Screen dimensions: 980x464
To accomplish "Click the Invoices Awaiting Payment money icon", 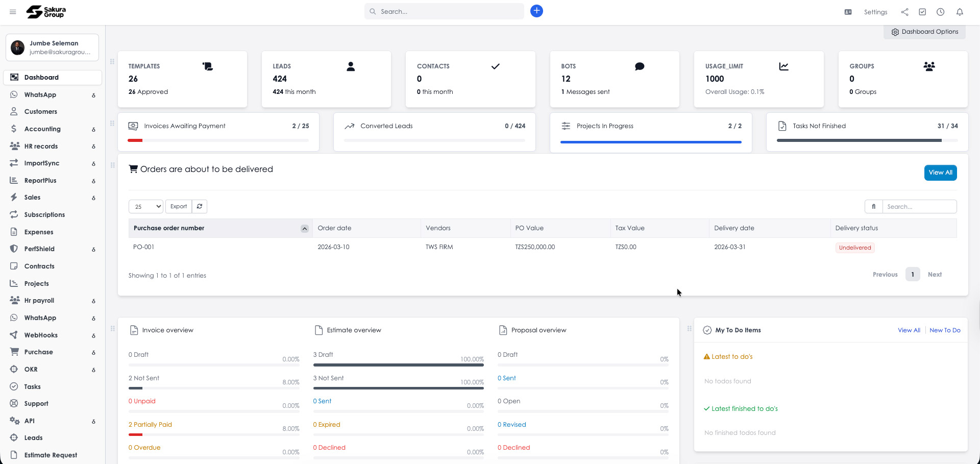I will pos(133,126).
